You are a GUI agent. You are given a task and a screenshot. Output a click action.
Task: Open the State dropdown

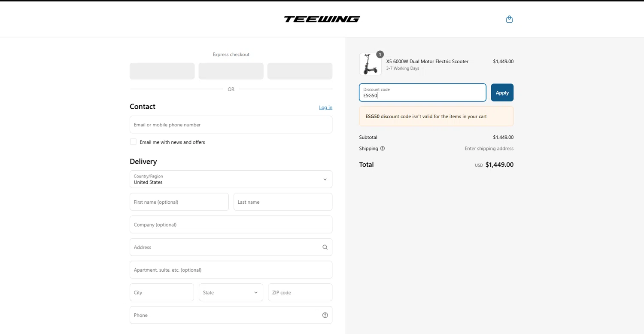point(231,292)
